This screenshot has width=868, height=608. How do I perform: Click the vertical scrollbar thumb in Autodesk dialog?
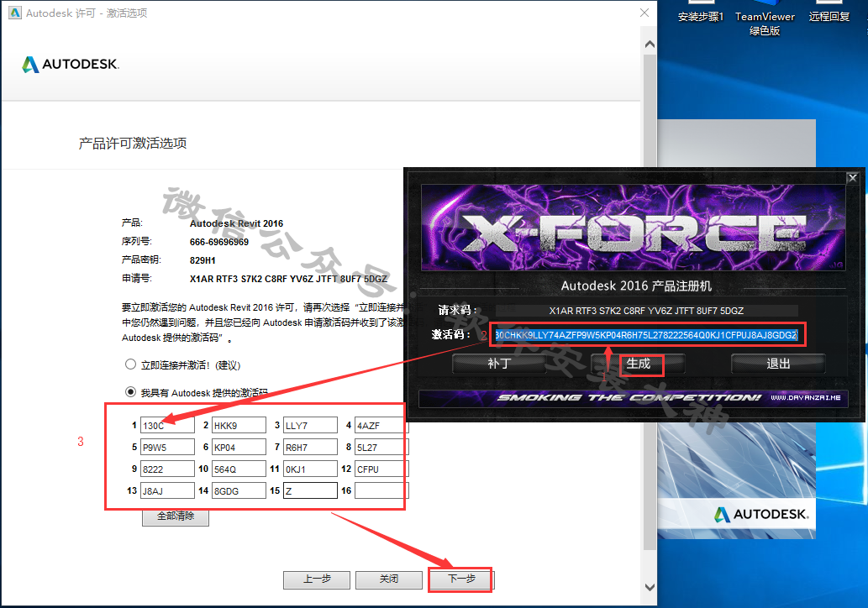(650, 301)
